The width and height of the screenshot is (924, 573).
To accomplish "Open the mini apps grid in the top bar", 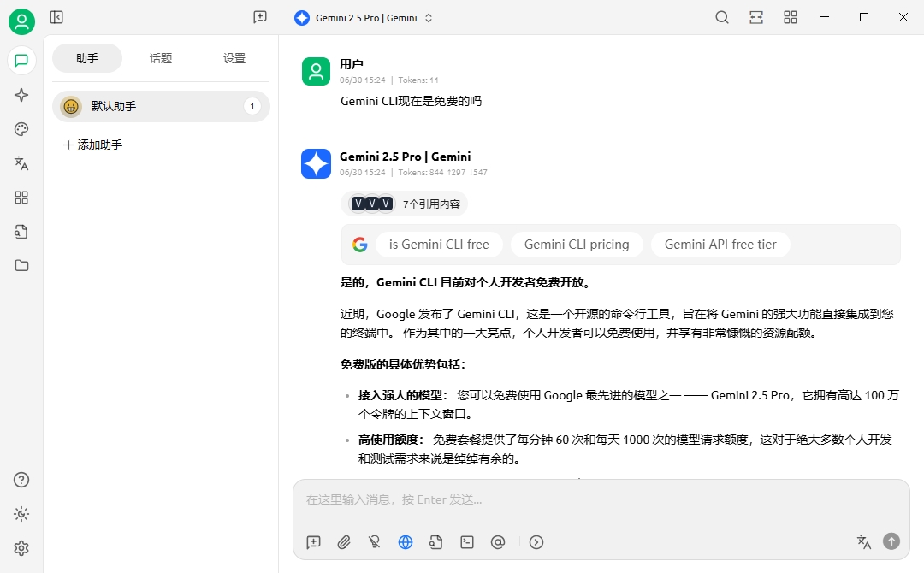I will point(791,17).
